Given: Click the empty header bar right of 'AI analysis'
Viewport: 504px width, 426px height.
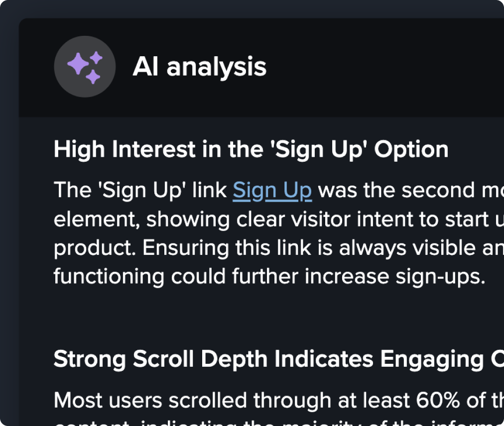Looking at the screenshot, I should tap(388, 67).
